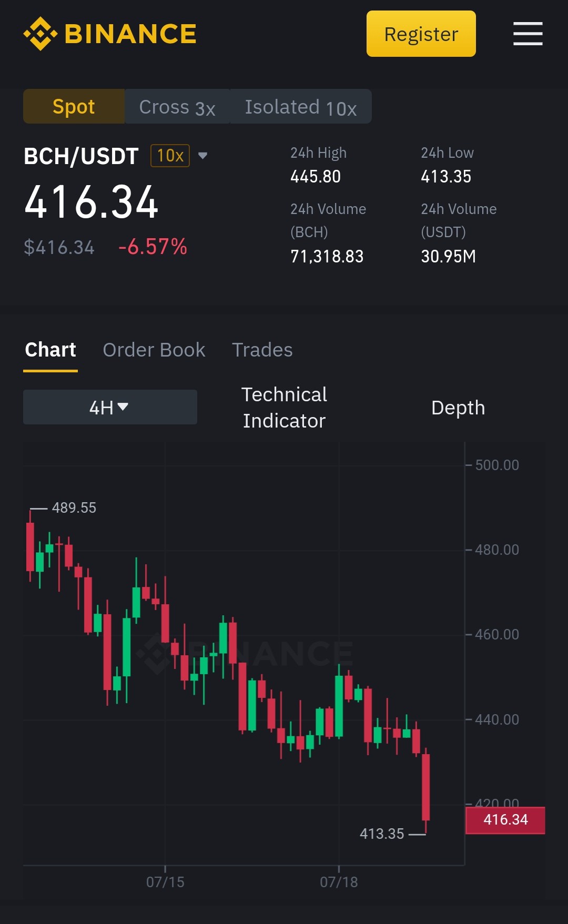The image size is (568, 924).
Task: Switch to Cross 3x margin mode
Action: coord(177,106)
